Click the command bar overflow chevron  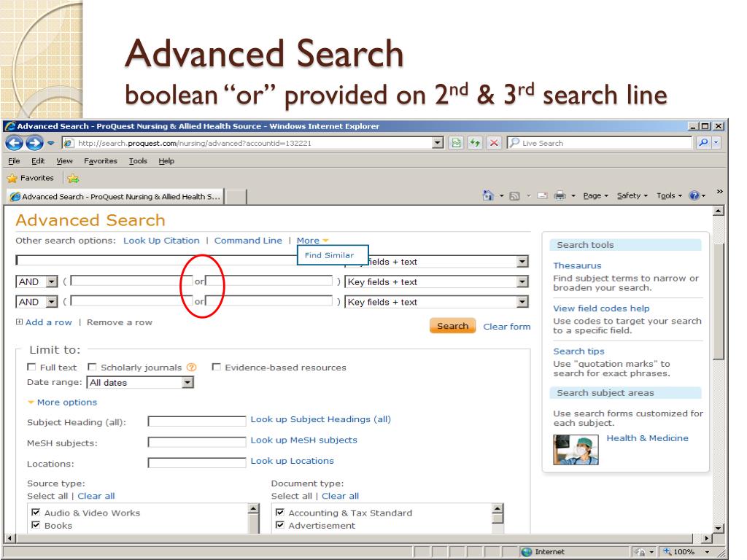tap(719, 192)
